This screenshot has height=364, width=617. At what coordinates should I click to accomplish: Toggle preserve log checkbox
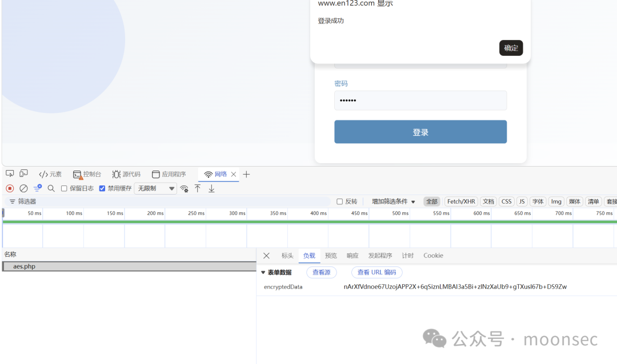(x=64, y=189)
